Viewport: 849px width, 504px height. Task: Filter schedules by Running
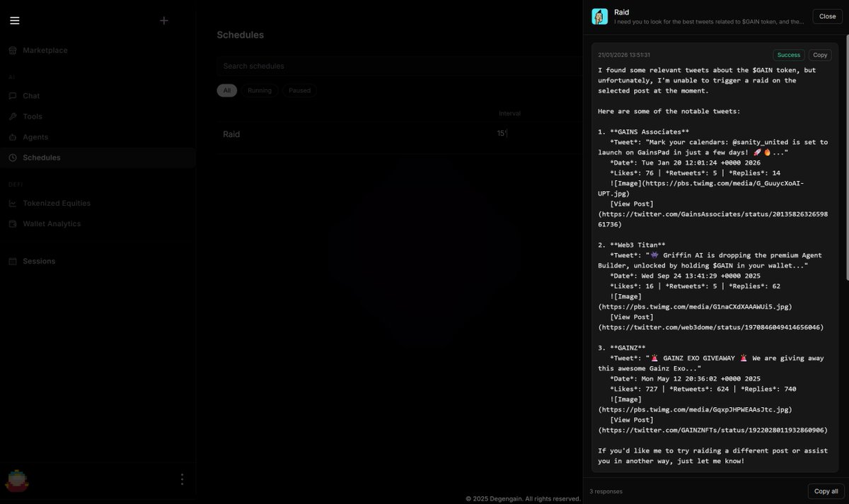pos(260,90)
